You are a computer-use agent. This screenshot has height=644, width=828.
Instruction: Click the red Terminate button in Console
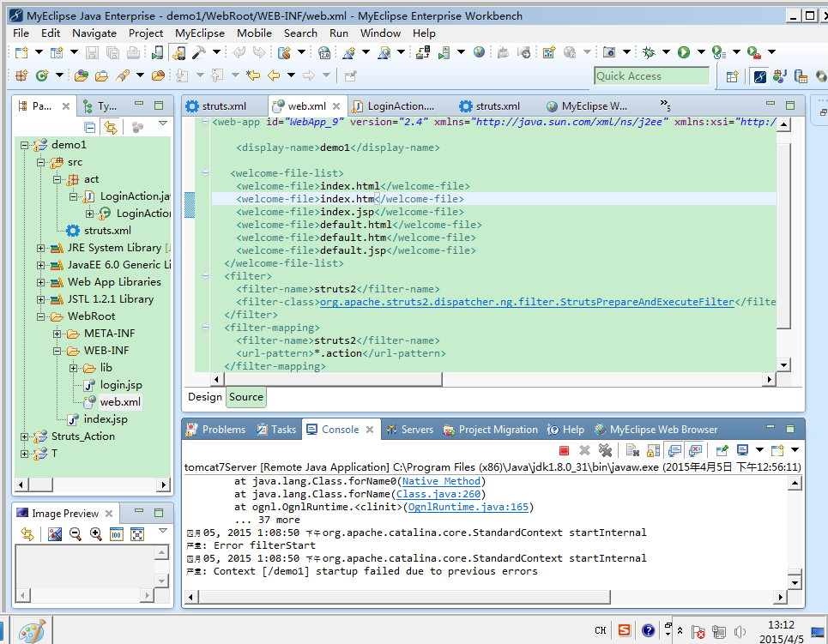[564, 450]
